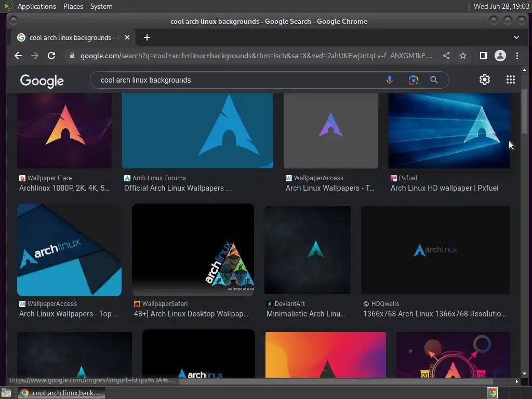This screenshot has height=399, width=532.
Task: Start voice search with microphone
Action: (390, 80)
